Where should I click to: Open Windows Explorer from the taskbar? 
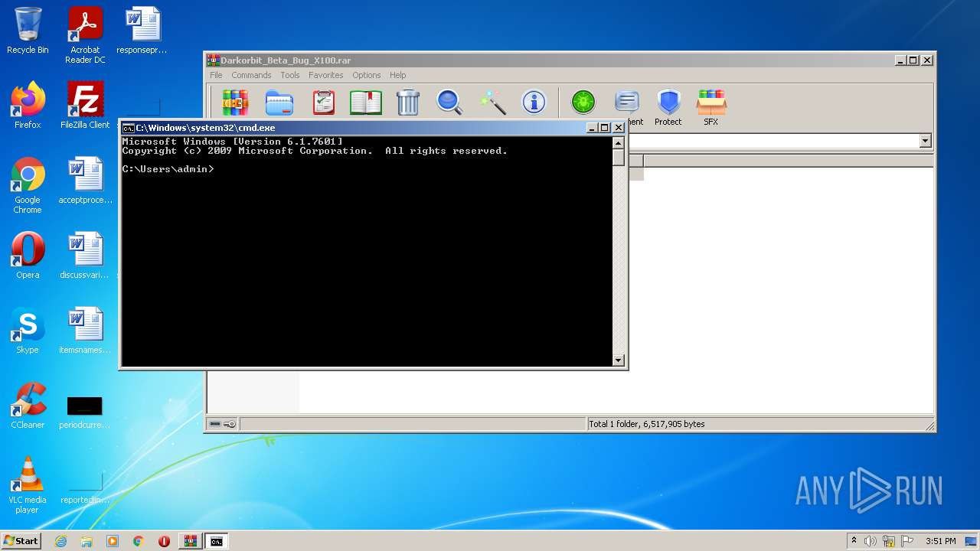pyautogui.click(x=87, y=541)
